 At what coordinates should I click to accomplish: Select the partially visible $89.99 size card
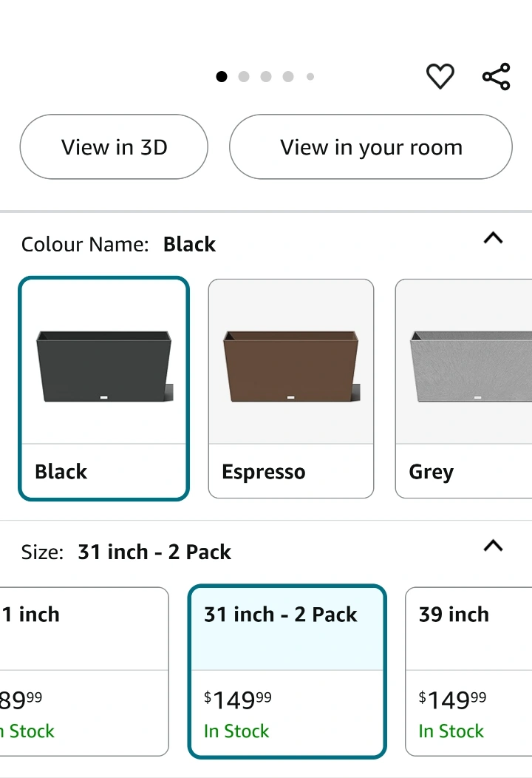(x=81, y=672)
